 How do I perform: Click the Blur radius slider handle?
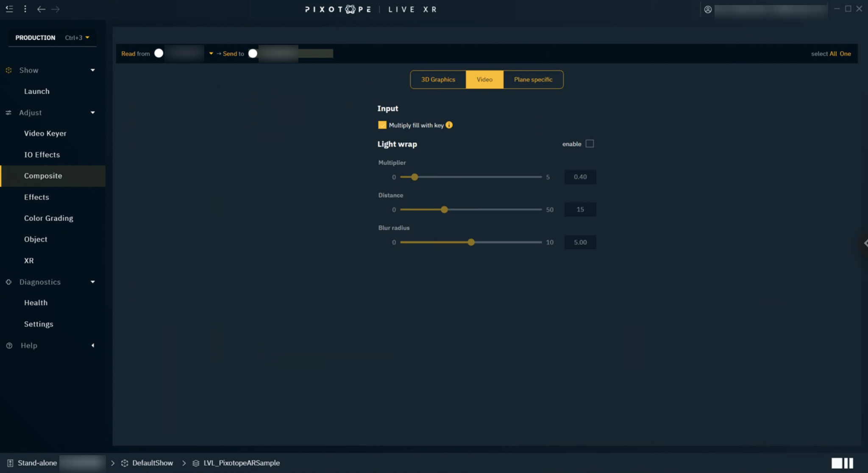tap(471, 242)
